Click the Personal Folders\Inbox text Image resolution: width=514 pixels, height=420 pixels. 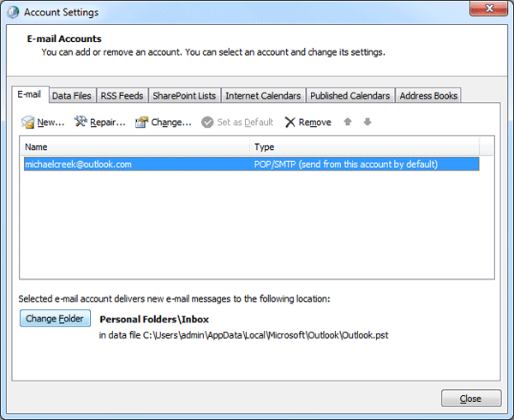point(154,320)
